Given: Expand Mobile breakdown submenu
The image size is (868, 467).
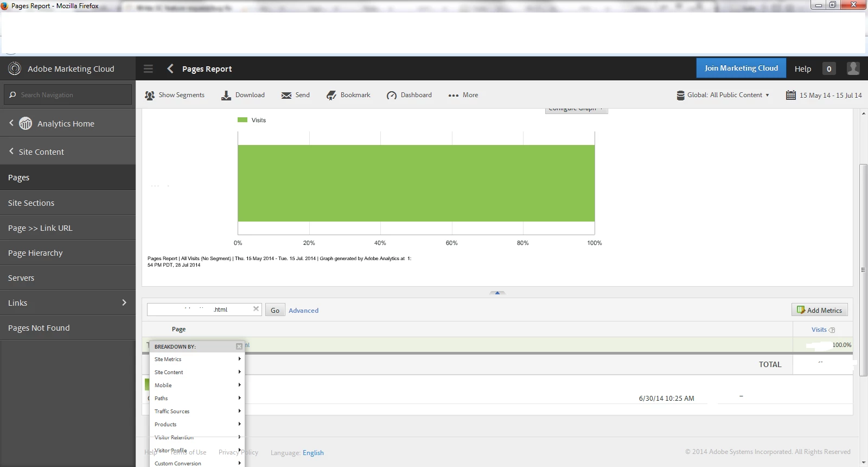Looking at the screenshot, I should [197, 385].
